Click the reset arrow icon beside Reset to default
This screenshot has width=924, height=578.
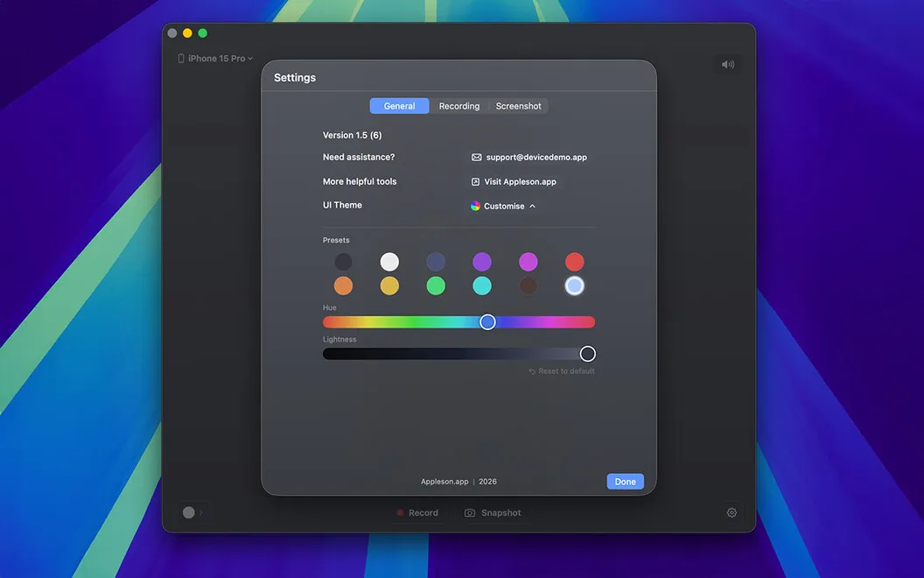pyautogui.click(x=532, y=371)
